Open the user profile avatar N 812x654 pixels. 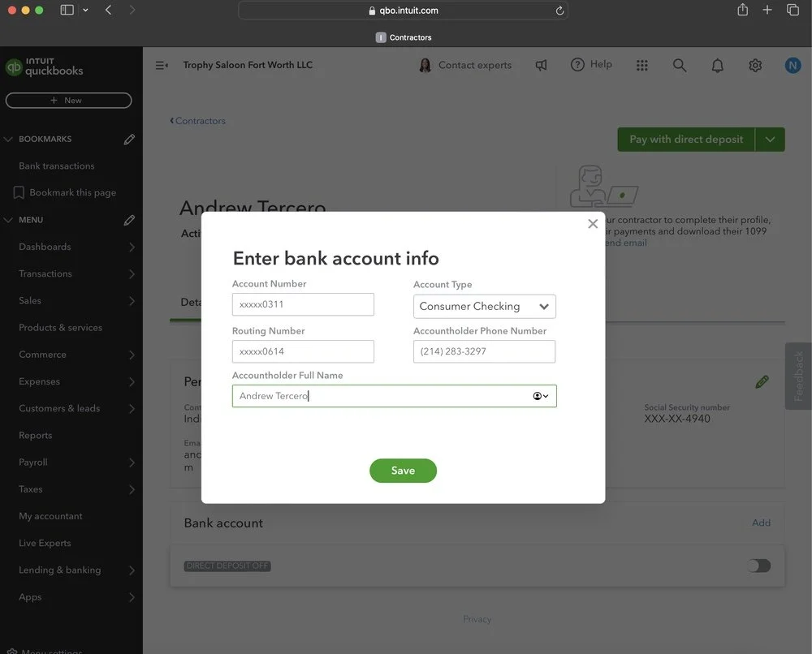793,65
